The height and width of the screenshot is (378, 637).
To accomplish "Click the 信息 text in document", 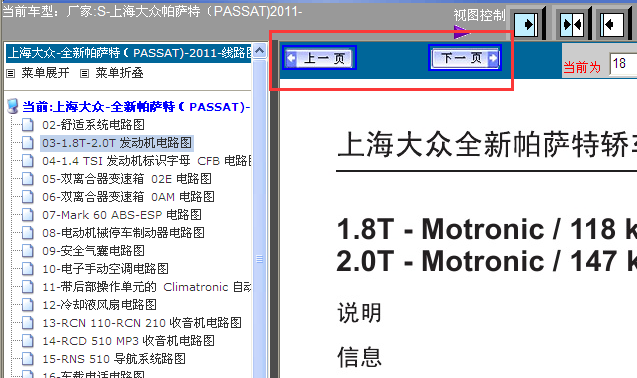I will pyautogui.click(x=360, y=357).
